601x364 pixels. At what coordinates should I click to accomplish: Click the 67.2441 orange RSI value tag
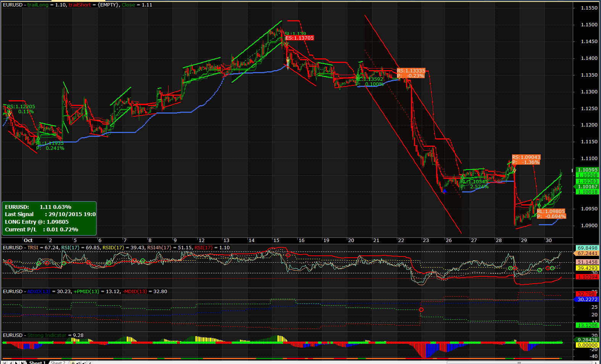point(586,253)
